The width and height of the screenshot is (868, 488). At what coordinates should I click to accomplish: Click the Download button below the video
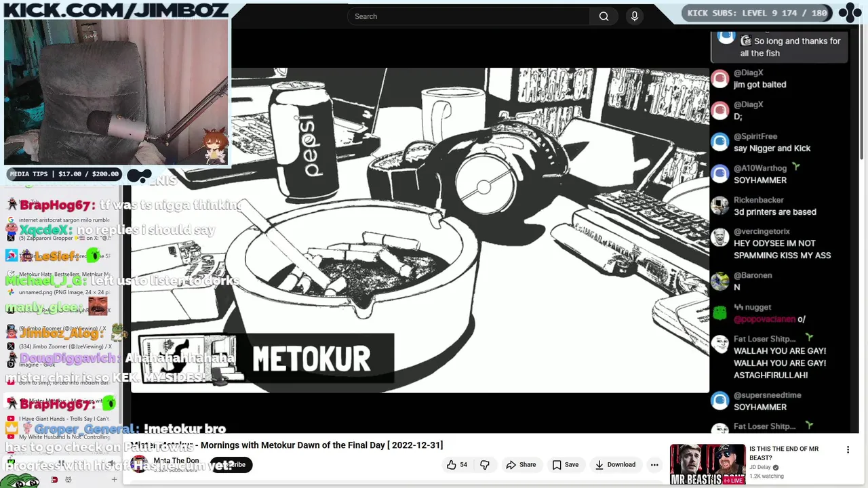614,465
